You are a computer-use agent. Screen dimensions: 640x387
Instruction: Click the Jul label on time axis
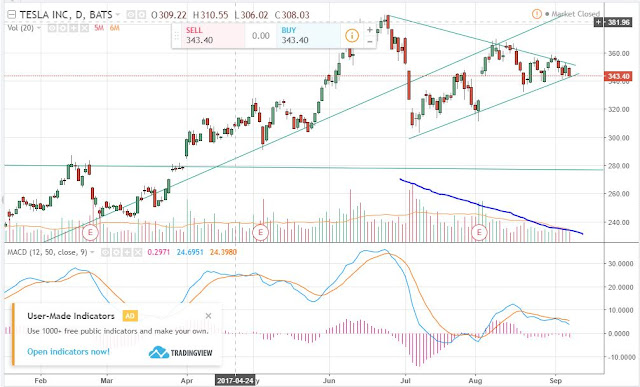pos(405,380)
